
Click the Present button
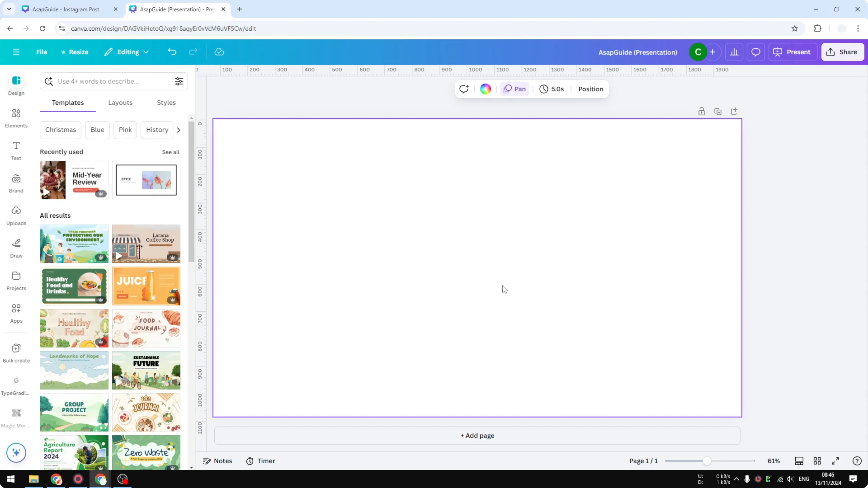pyautogui.click(x=793, y=52)
